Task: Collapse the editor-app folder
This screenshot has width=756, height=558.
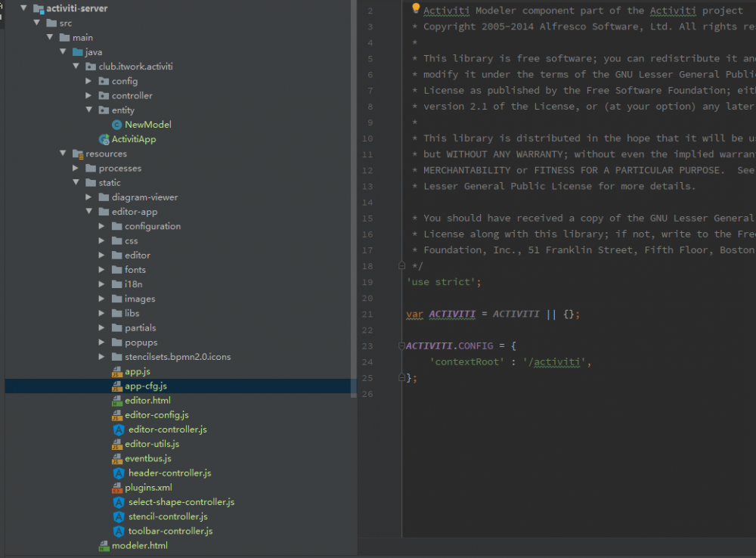Action: point(89,211)
